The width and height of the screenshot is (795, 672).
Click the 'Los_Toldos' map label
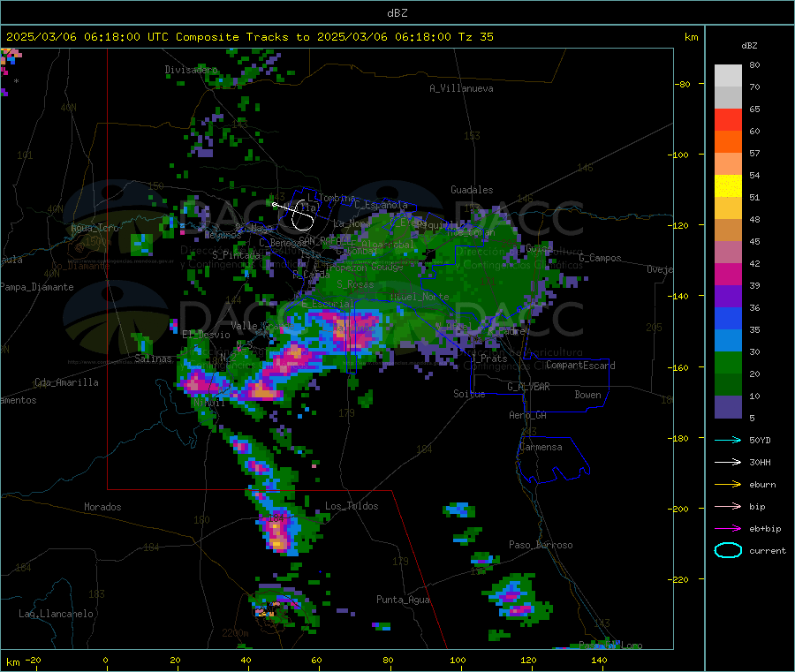(352, 506)
